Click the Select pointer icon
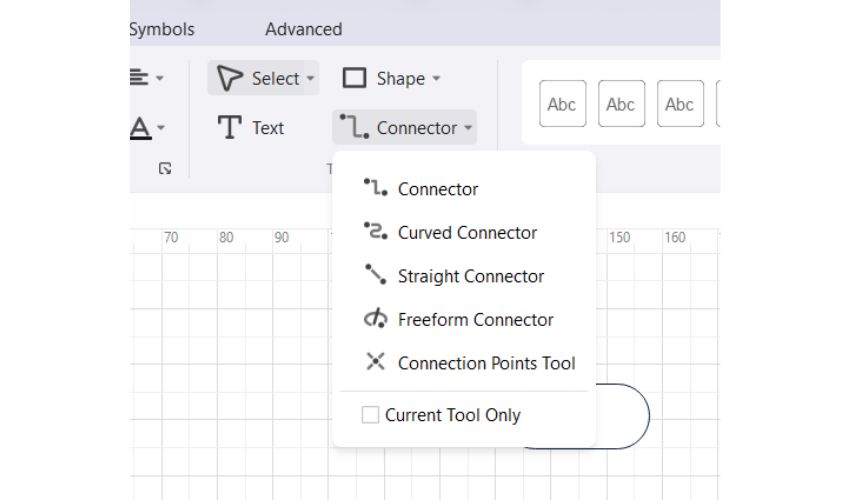Screen dimensions: 850x500 (x=230, y=78)
